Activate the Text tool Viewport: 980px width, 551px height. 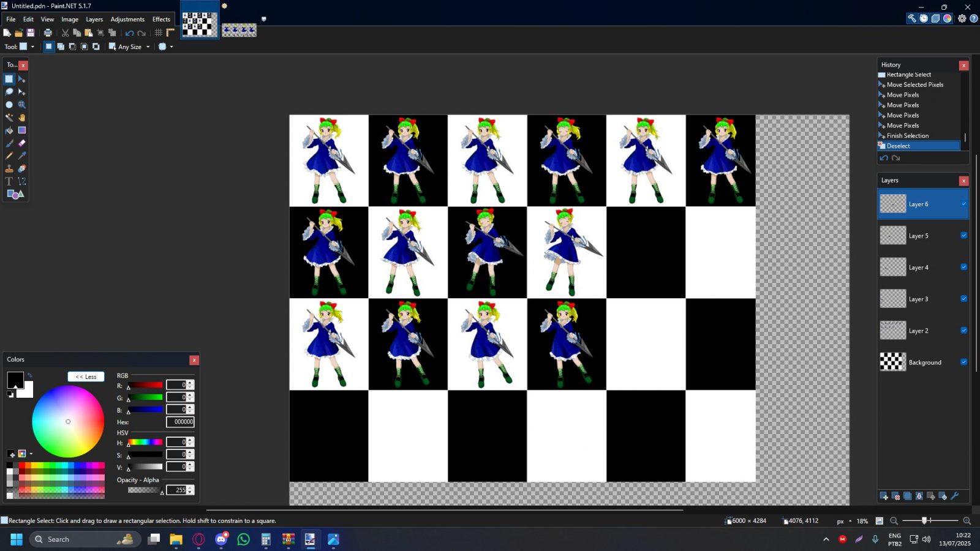point(9,182)
